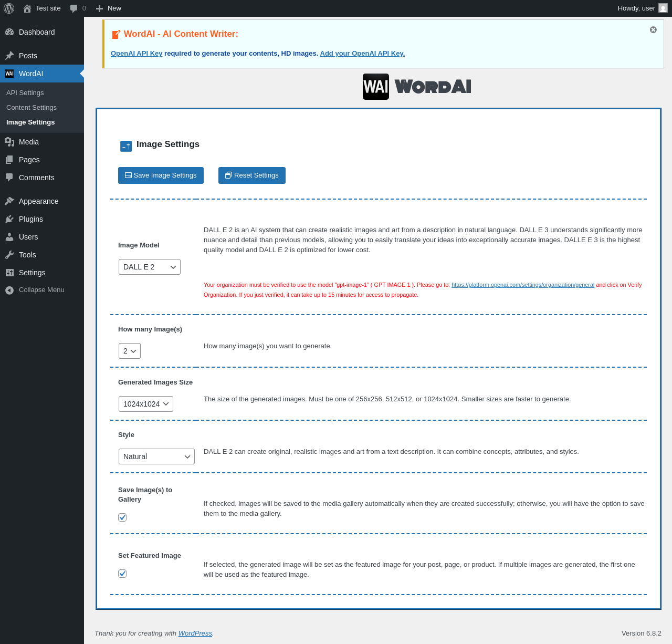Open Dashboard in the sidebar menu
This screenshot has width=672, height=644.
point(42,32)
